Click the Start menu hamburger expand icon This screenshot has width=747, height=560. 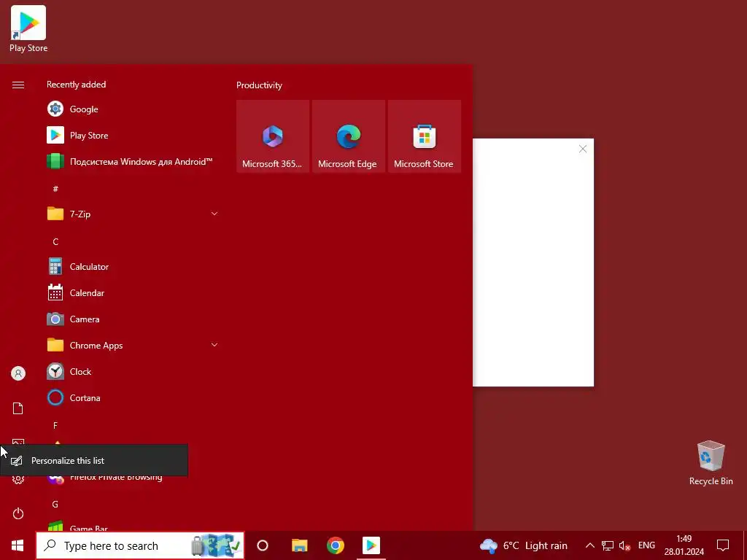[x=18, y=85]
